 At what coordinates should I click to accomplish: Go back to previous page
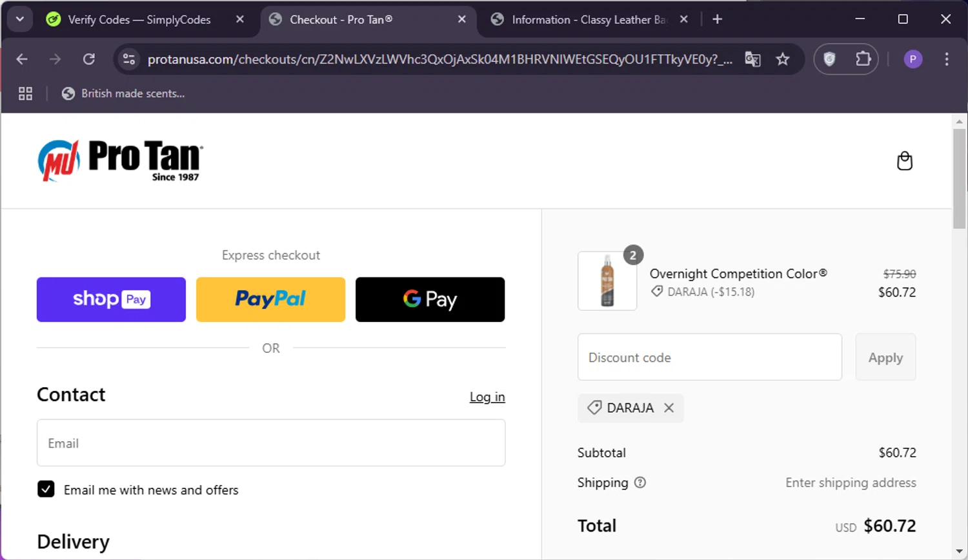tap(22, 59)
